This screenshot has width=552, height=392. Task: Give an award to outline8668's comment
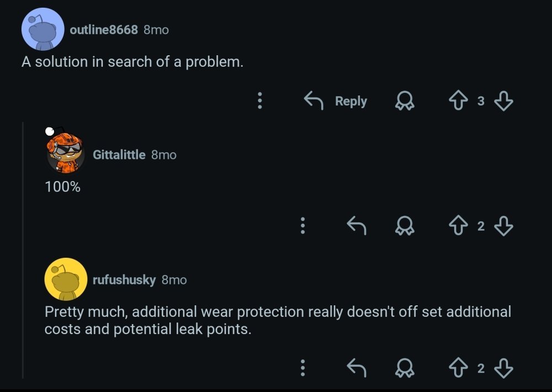405,101
